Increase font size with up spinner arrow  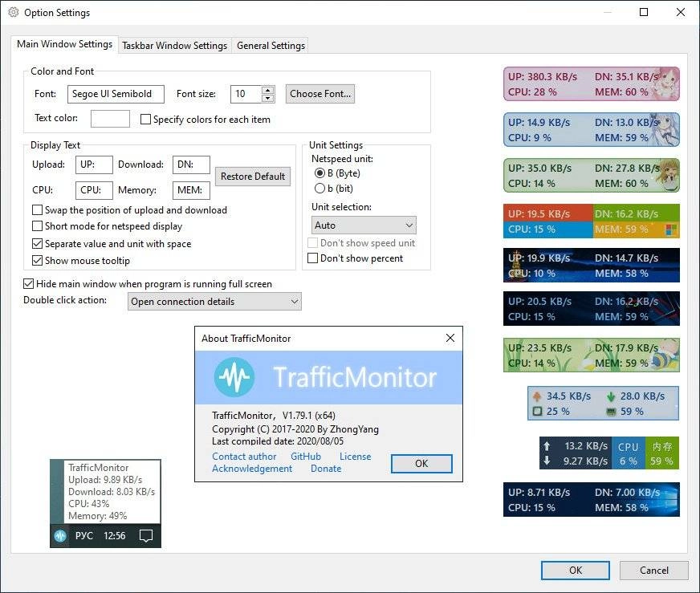(x=267, y=90)
